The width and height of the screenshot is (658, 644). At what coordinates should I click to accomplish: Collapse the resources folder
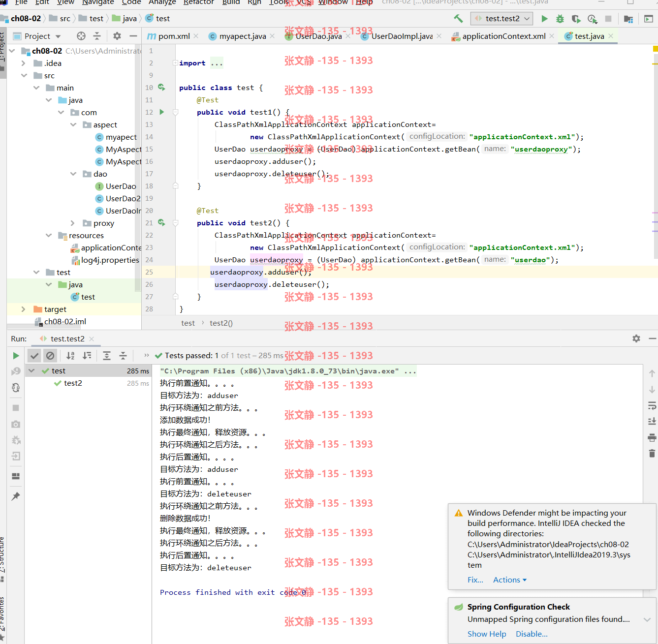[x=48, y=235]
